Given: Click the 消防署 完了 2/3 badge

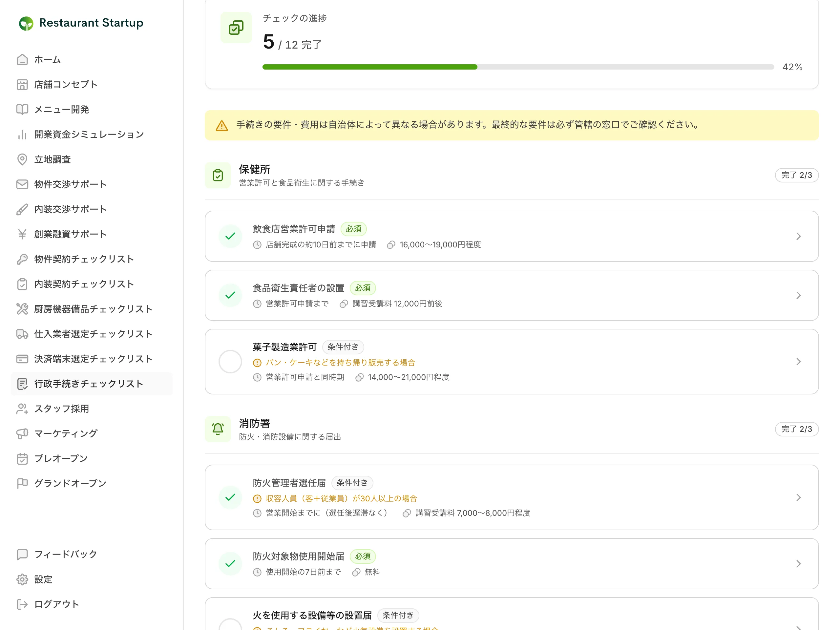Looking at the screenshot, I should click(797, 429).
